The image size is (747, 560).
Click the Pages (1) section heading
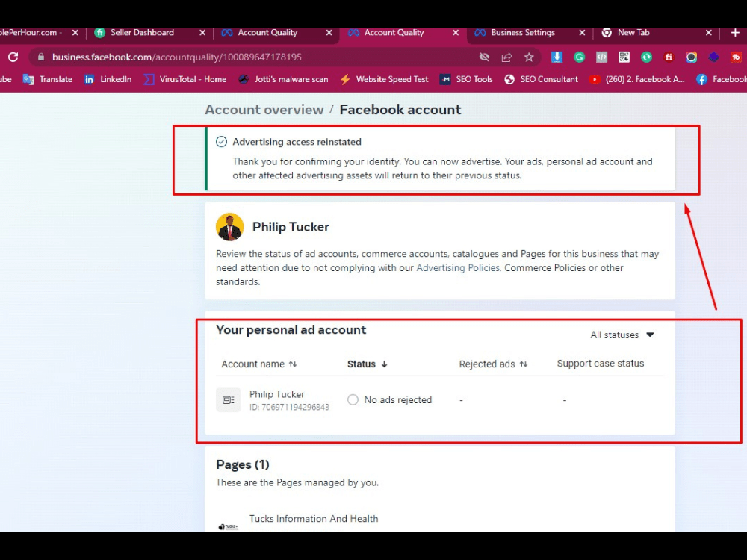pos(243,464)
